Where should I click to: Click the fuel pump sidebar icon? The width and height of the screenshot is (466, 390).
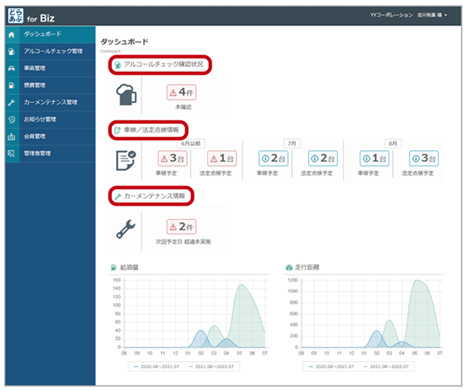click(x=11, y=85)
